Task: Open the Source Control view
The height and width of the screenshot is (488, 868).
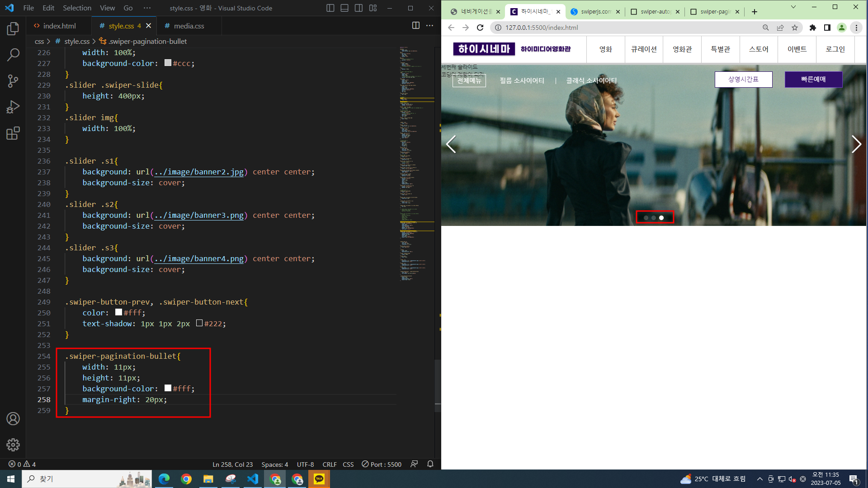Action: pyautogui.click(x=13, y=81)
